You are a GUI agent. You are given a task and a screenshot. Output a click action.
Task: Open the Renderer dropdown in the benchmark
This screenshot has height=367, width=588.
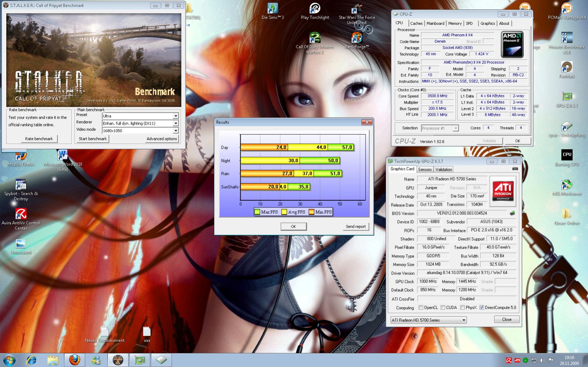pos(140,123)
